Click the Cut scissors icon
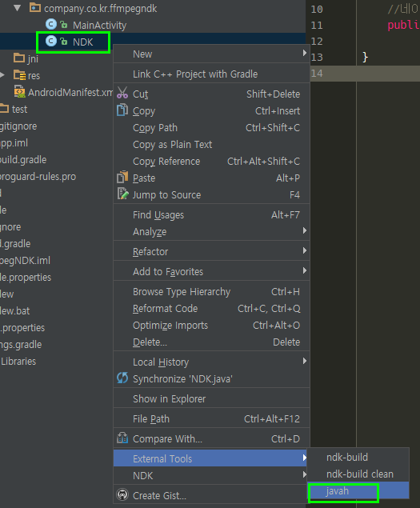 122,93
